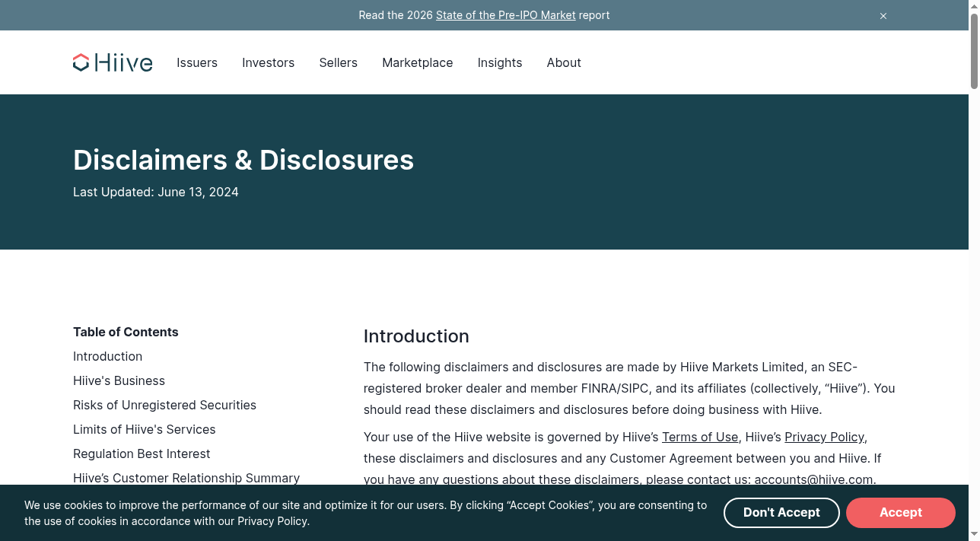Click the Disclaimers & Disclosures heading
The width and height of the screenshot is (980, 541).
click(x=243, y=160)
